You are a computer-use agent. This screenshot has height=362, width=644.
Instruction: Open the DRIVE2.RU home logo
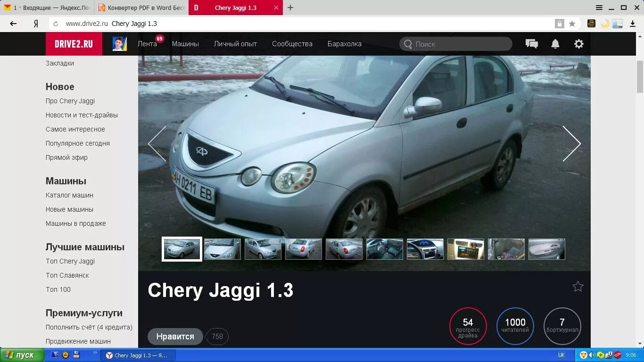74,44
